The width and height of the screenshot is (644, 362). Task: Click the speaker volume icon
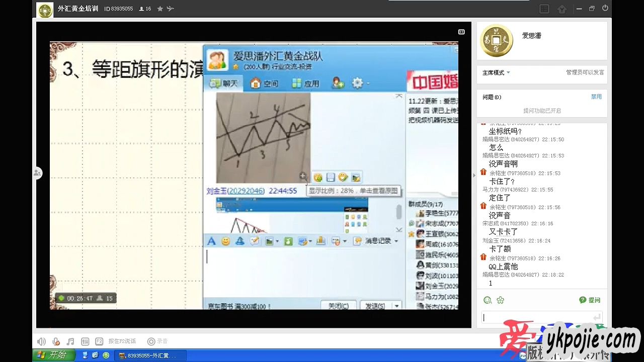click(x=41, y=341)
